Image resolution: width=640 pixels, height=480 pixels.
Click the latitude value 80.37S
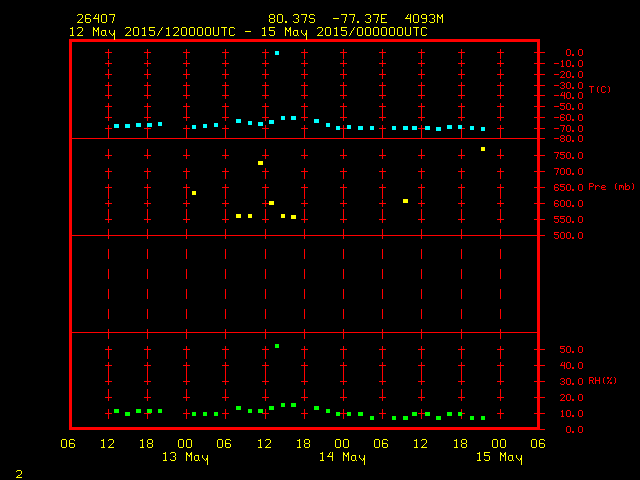[292, 19]
